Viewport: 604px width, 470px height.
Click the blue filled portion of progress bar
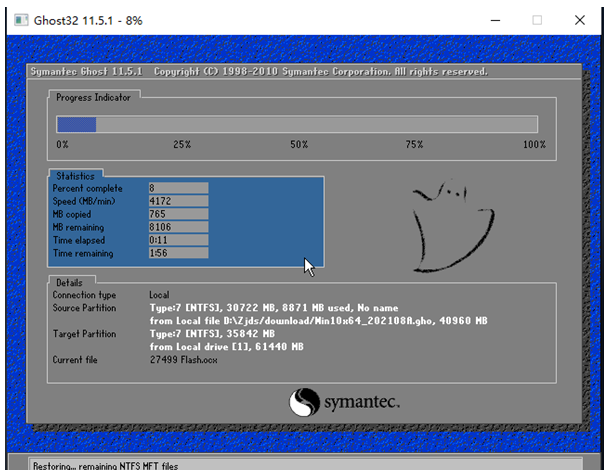point(76,124)
